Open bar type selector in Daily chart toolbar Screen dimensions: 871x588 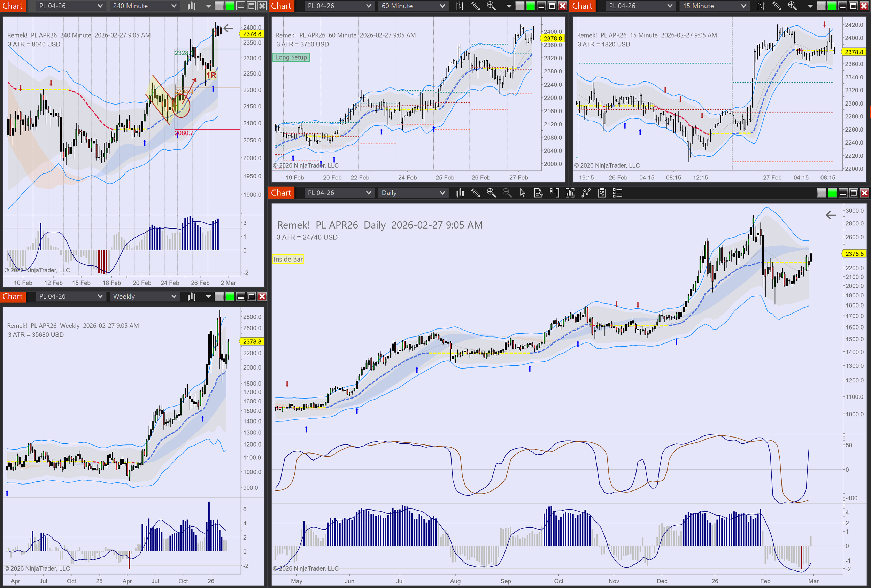pyautogui.click(x=460, y=193)
